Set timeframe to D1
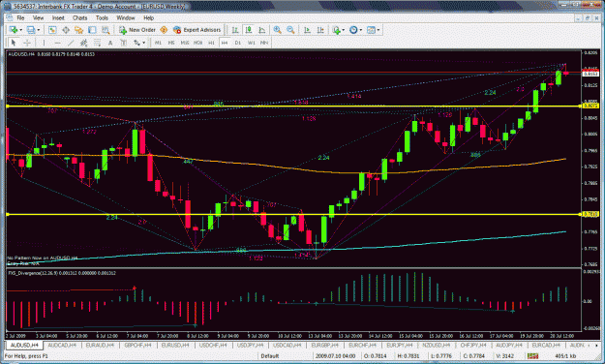Image resolution: width=605 pixels, height=364 pixels. click(238, 43)
